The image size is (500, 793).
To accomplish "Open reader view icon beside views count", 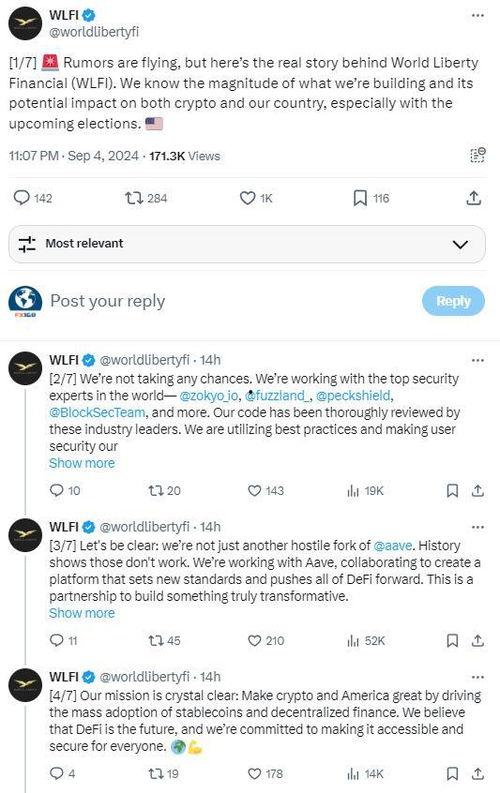I will pos(478,155).
